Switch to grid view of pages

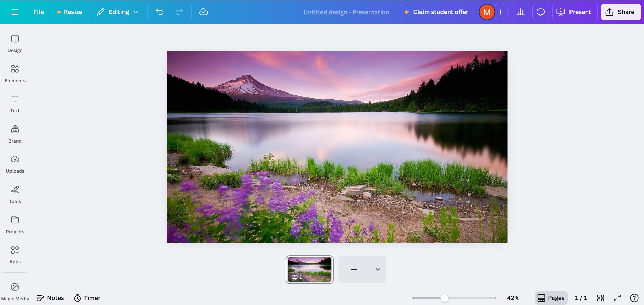[601, 298]
